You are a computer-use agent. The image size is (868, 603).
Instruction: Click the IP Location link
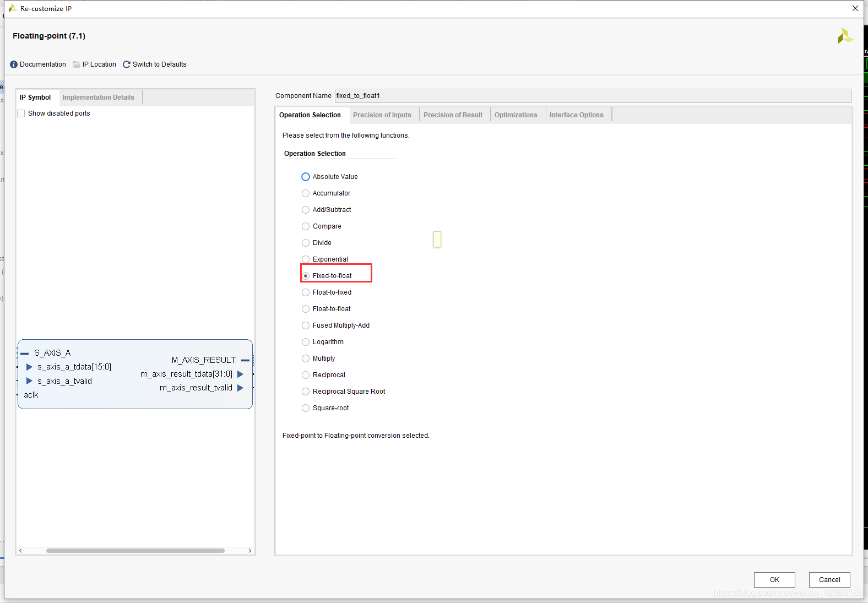pos(99,64)
